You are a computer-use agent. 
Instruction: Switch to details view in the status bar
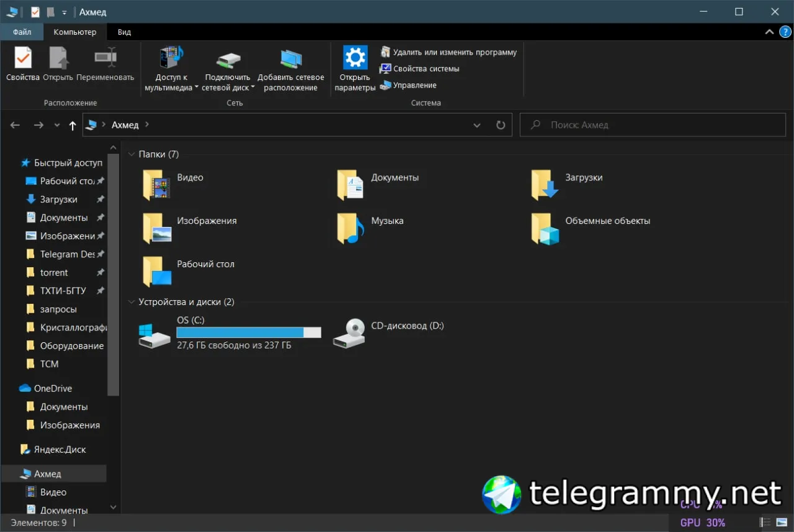point(765,523)
